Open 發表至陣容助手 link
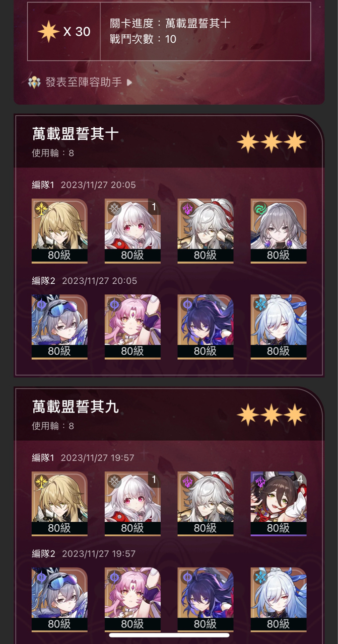This screenshot has height=644, width=338. pyautogui.click(x=84, y=83)
